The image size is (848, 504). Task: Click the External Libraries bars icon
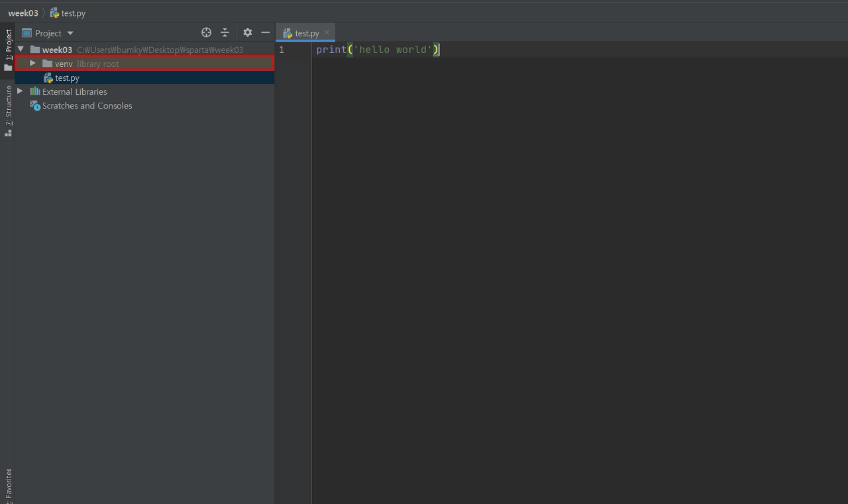coord(34,91)
